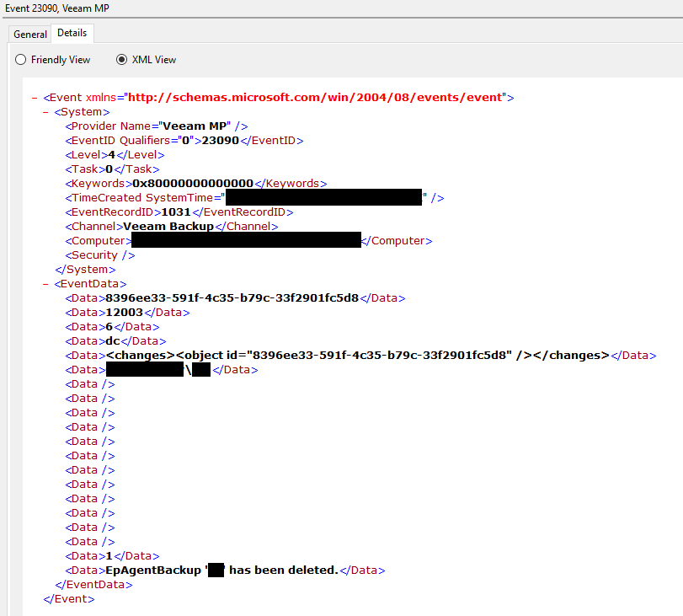Viewport: 683px width, 616px height.
Task: Select the Friendly View radio button
Action: (22, 60)
